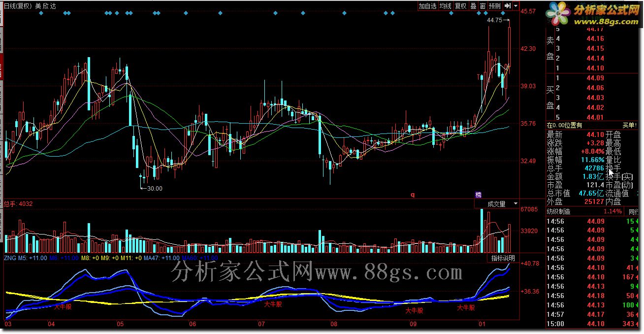Open the chart toolbar dropdown arrow
The height and width of the screenshot is (334, 644).
515,6
